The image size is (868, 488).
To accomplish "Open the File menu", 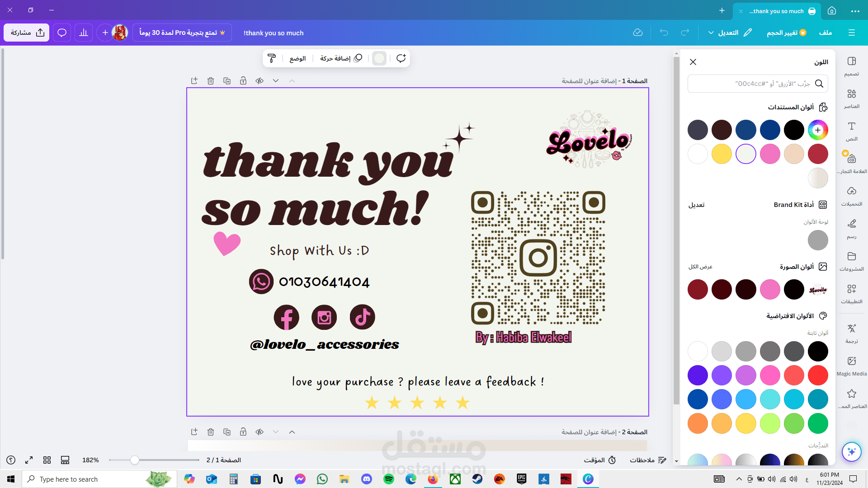I will [826, 33].
